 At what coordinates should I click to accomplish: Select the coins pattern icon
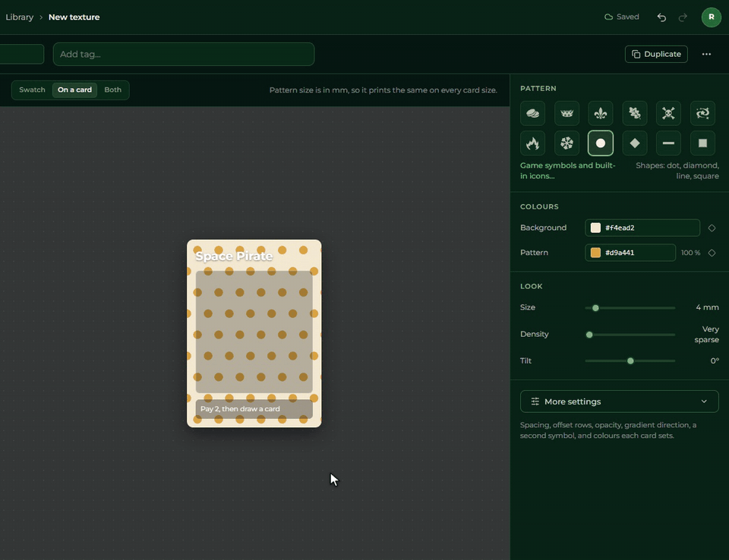[532, 113]
